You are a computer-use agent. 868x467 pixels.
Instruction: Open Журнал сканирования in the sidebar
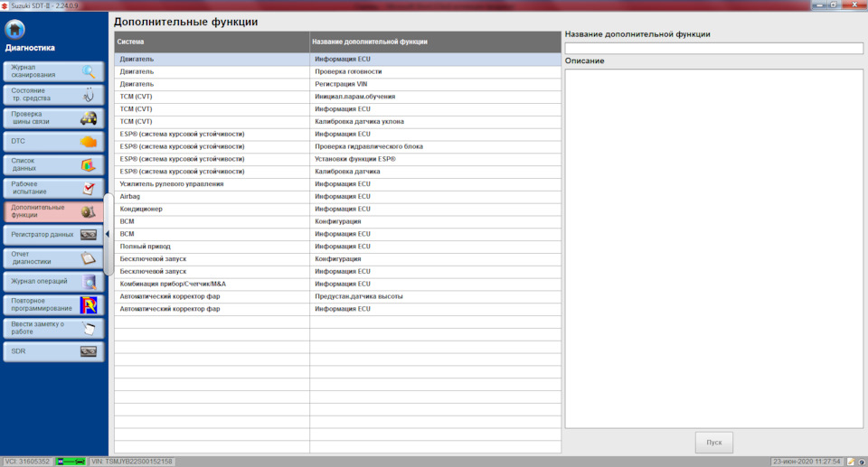pyautogui.click(x=52, y=71)
